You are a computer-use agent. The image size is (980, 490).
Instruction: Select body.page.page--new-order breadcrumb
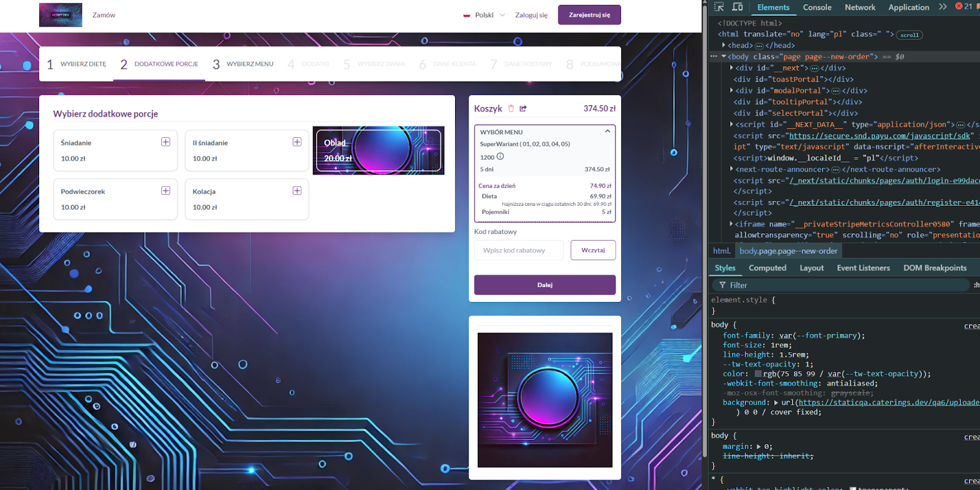pos(788,251)
